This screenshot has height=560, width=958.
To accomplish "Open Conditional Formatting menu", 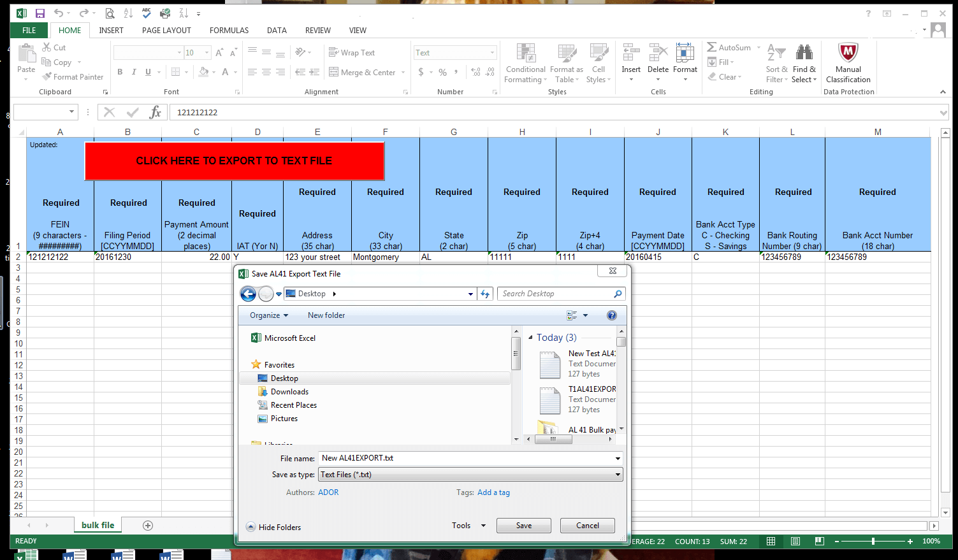I will 526,63.
